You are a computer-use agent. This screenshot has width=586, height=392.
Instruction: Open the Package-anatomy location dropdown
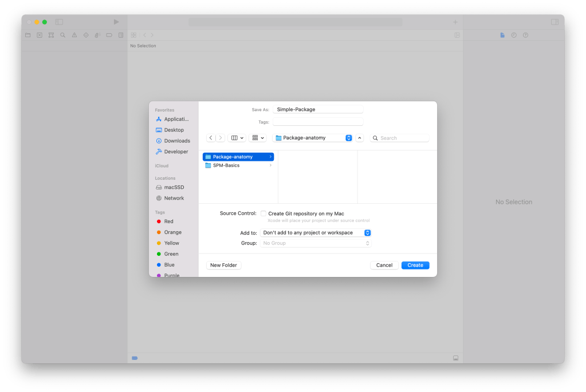[x=312, y=138]
